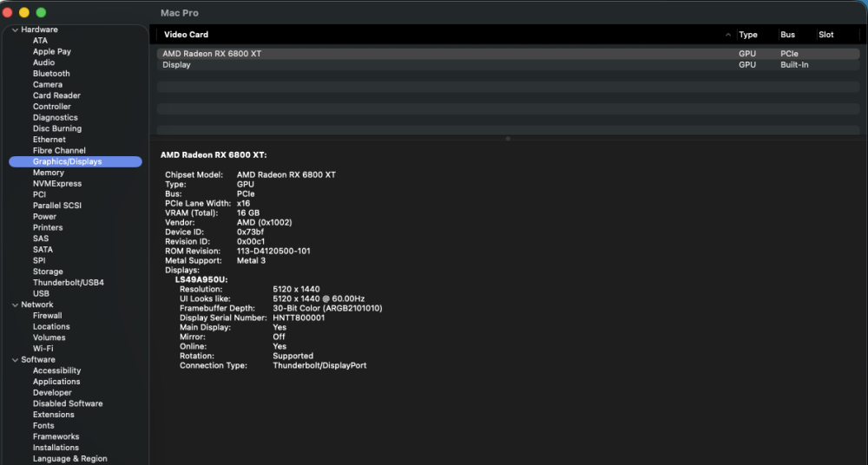Click the pane divider grab handle

(x=508, y=139)
